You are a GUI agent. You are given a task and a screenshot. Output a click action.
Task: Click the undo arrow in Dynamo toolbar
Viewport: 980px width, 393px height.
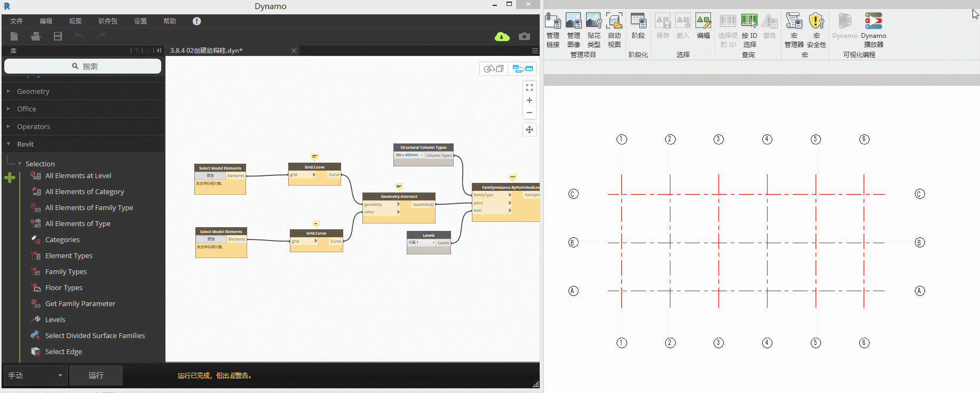click(80, 36)
